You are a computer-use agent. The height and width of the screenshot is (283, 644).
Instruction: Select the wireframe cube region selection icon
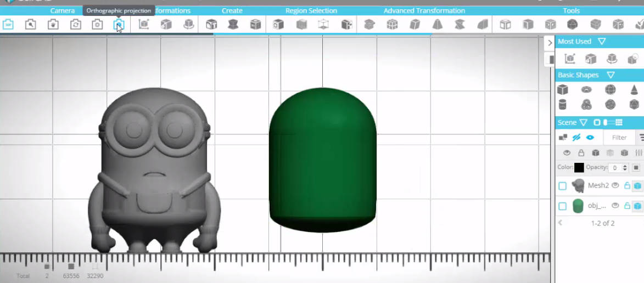click(x=323, y=25)
